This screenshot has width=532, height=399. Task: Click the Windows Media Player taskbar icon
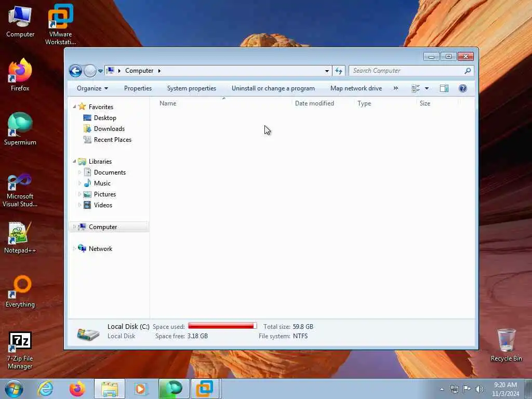coord(140,389)
